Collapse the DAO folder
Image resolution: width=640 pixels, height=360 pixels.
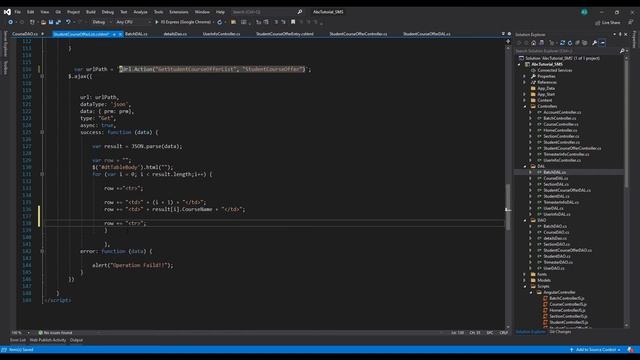(525, 220)
